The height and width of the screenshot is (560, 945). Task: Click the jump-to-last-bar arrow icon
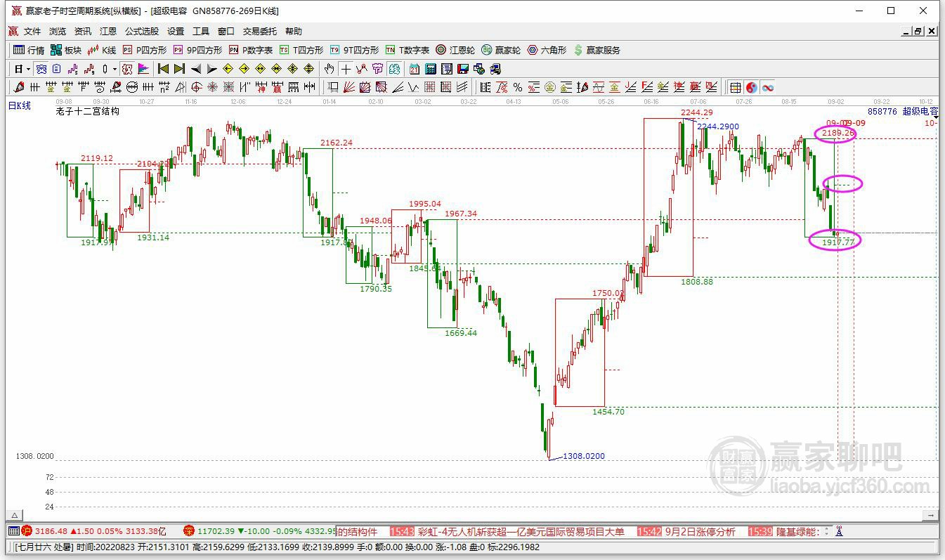click(x=180, y=69)
